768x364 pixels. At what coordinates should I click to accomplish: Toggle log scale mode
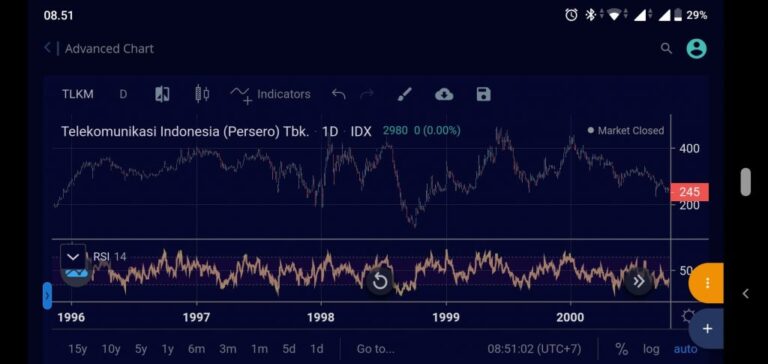pyautogui.click(x=651, y=349)
